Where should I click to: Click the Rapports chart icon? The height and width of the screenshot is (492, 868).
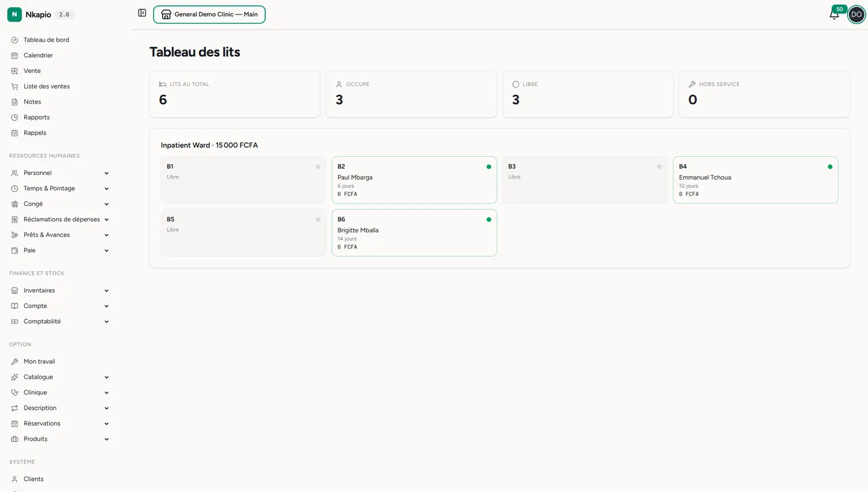coord(14,118)
